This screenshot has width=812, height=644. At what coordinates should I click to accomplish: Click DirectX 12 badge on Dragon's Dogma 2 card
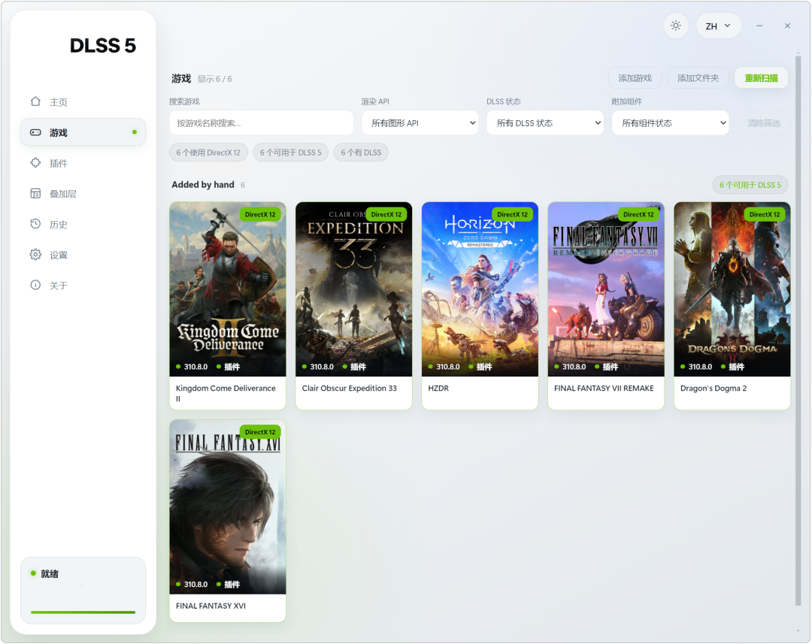click(x=765, y=214)
